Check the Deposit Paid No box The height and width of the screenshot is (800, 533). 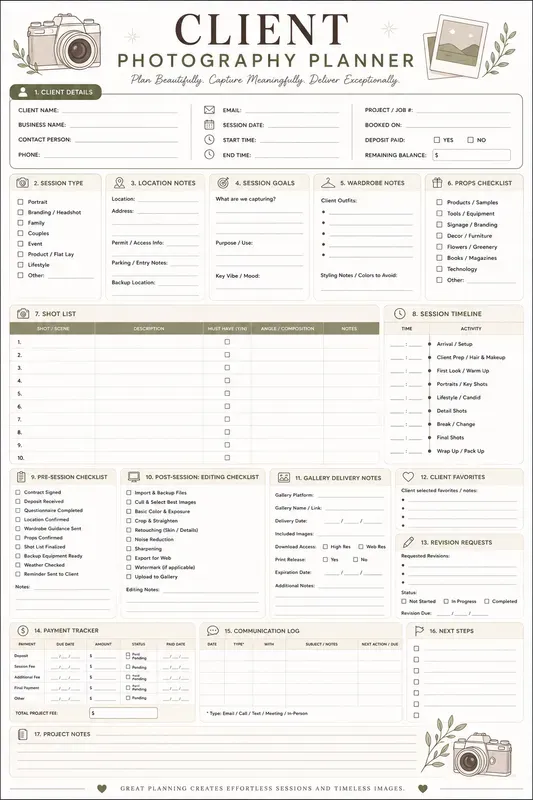[470, 139]
